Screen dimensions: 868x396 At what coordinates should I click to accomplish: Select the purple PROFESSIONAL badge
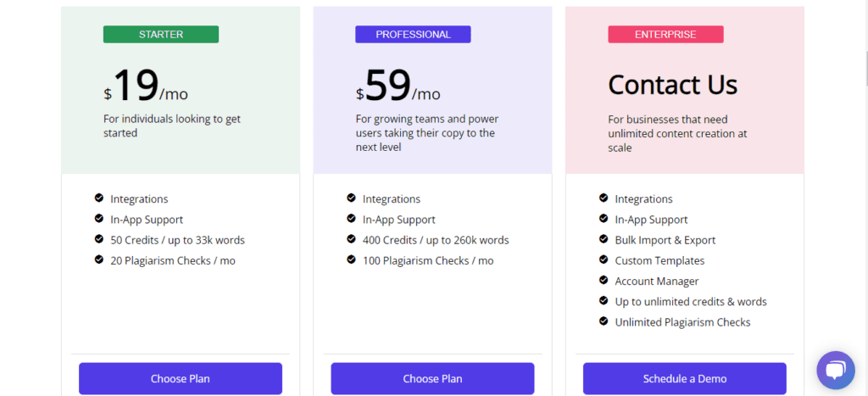(413, 34)
